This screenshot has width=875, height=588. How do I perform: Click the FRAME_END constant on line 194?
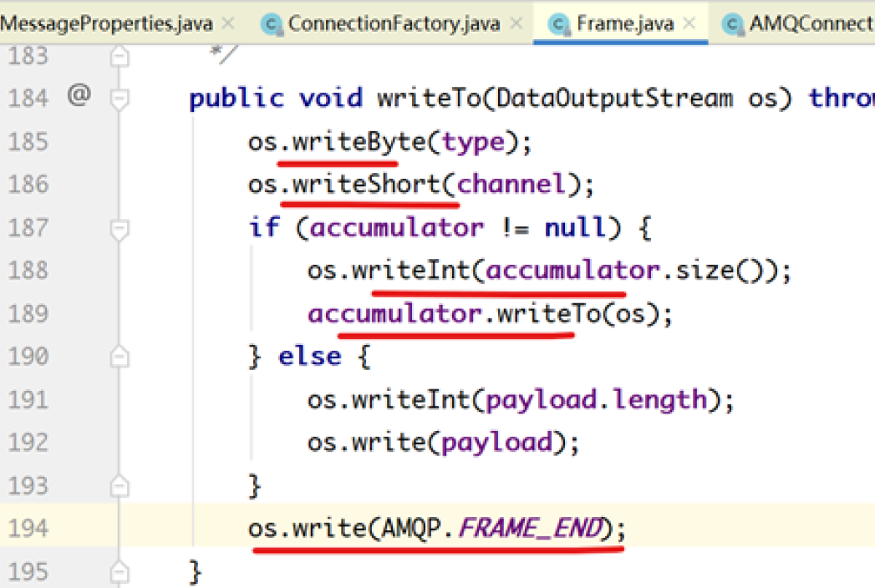tap(532, 529)
